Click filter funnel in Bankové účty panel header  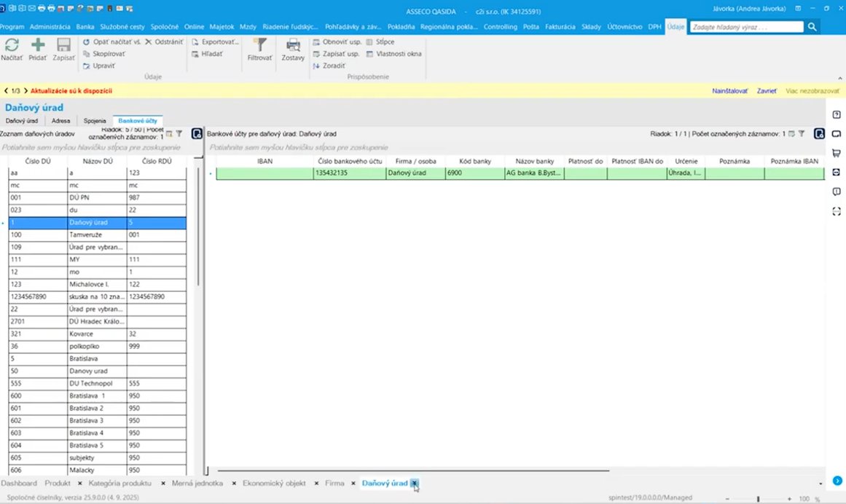802,134
